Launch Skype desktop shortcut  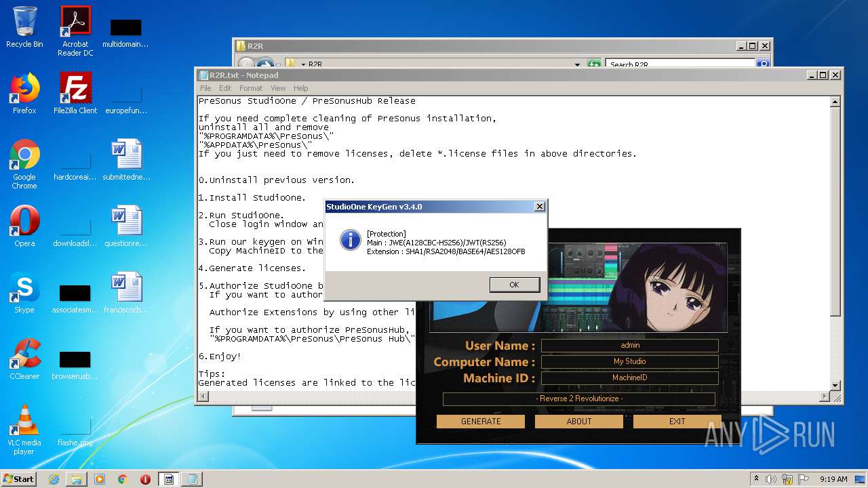24,293
